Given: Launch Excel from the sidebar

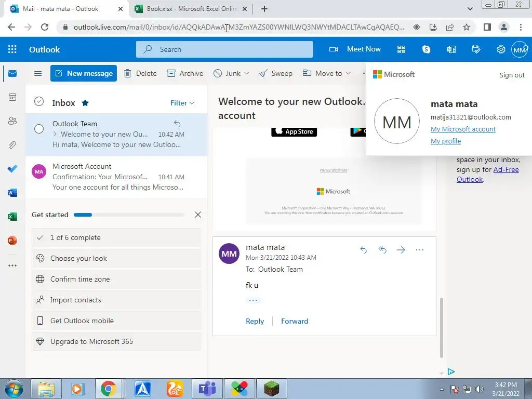Looking at the screenshot, I should tap(12, 217).
